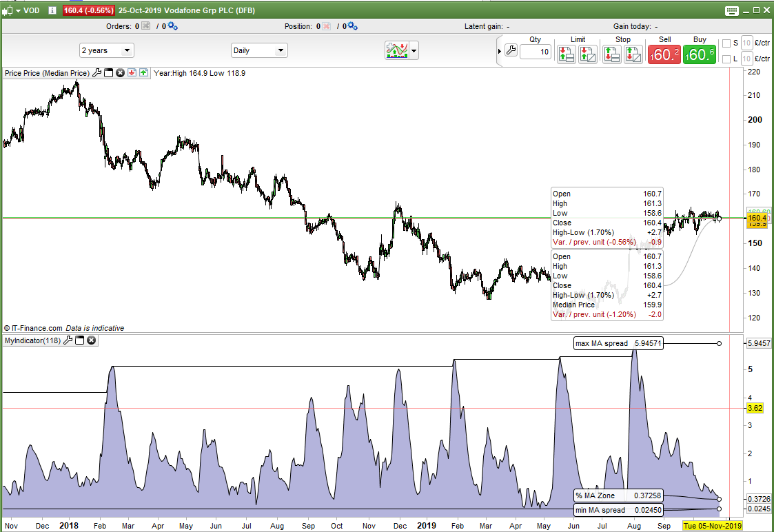The width and height of the screenshot is (774, 532).
Task: Cancel all orders with the Orders X icon
Action: tap(145, 25)
